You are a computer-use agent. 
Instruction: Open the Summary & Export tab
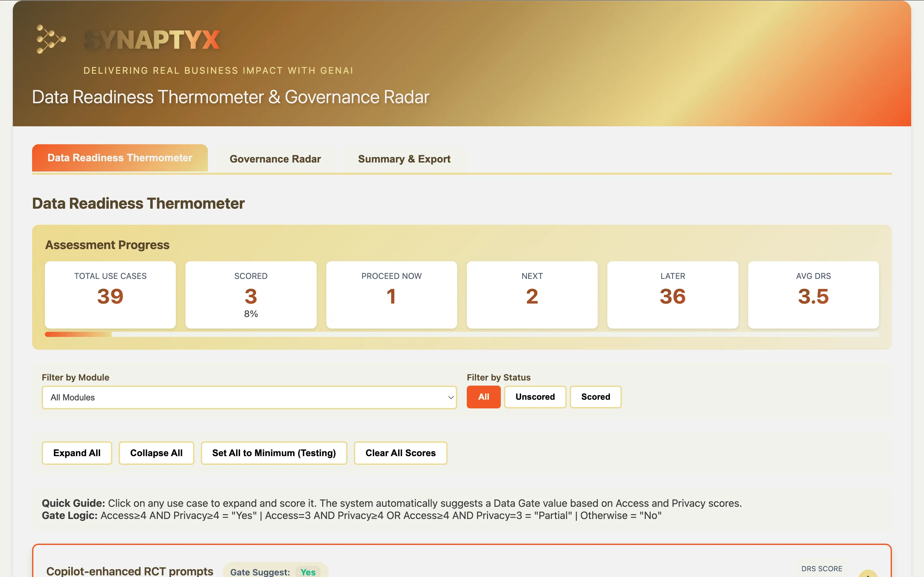click(404, 159)
